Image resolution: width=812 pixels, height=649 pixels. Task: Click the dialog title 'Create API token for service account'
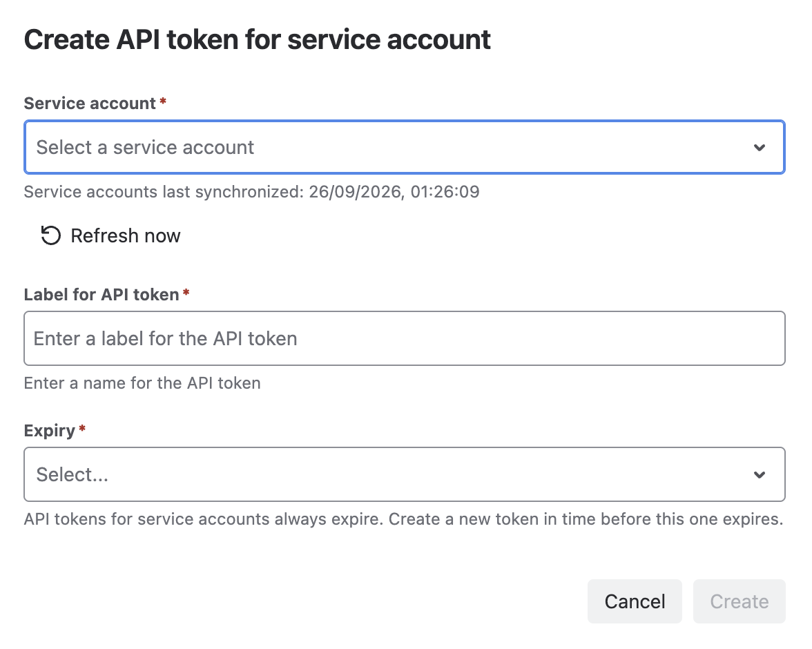pyautogui.click(x=258, y=40)
